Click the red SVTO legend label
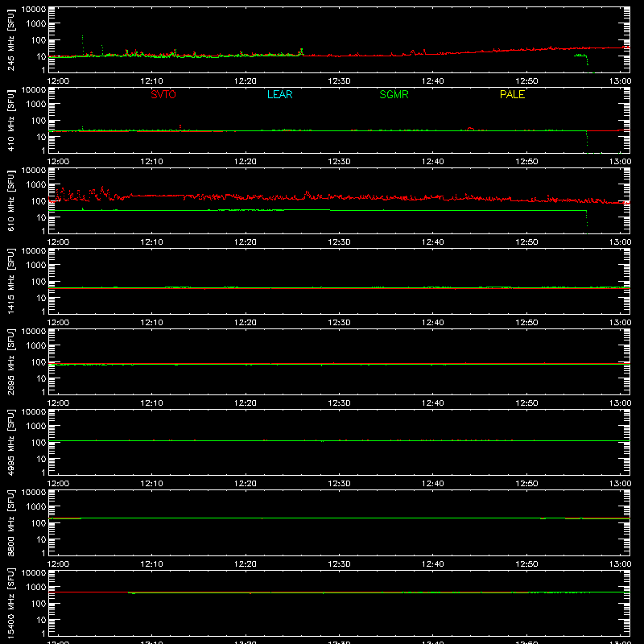The height and width of the screenshot is (644, 644). (x=163, y=94)
